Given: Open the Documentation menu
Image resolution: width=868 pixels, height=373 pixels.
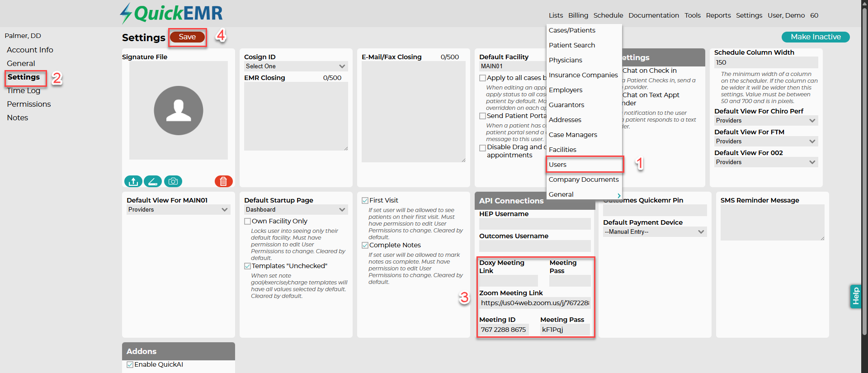Looking at the screenshot, I should tap(654, 15).
